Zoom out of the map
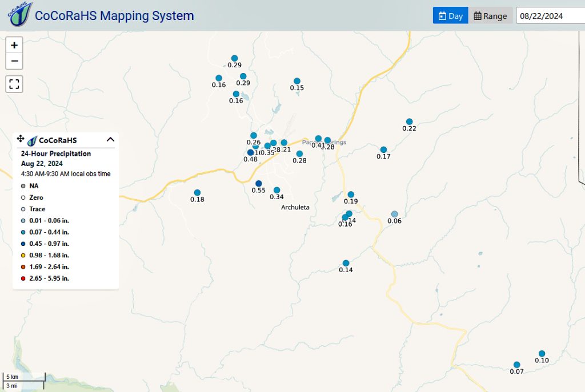585x392 pixels. pyautogui.click(x=14, y=61)
